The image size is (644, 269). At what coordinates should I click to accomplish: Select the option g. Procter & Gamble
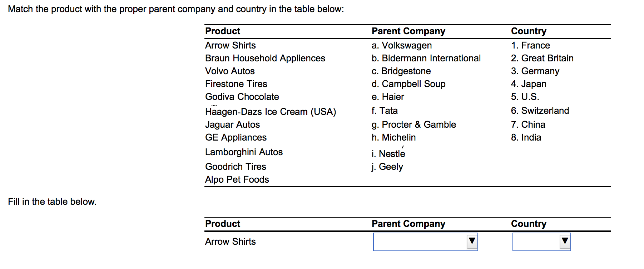[414, 125]
